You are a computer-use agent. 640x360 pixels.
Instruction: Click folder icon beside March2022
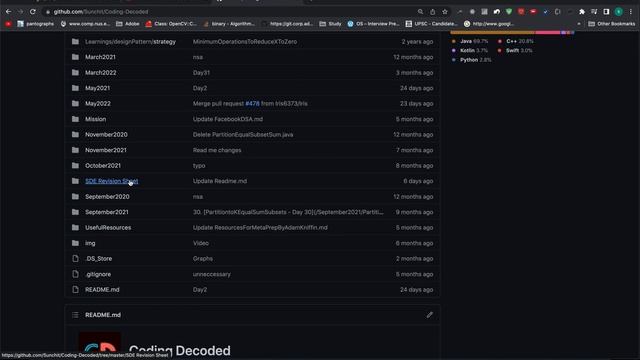click(75, 73)
